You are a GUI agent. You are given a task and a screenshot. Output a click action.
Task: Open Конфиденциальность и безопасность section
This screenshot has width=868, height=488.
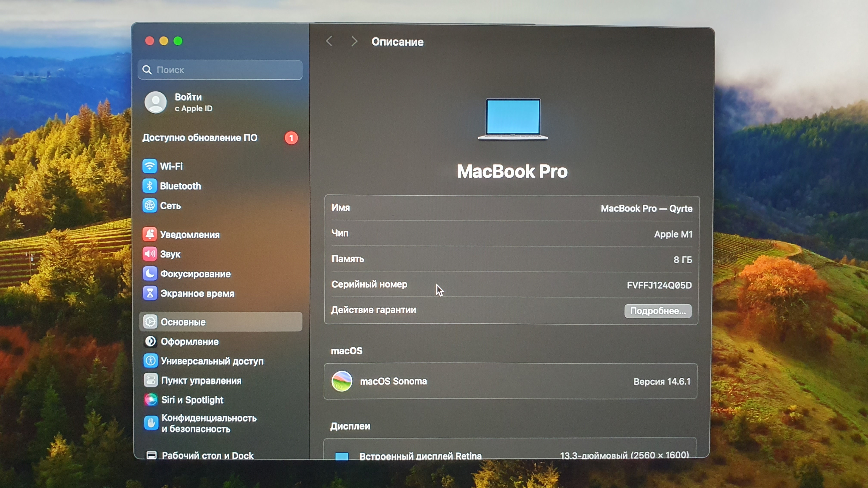click(x=209, y=423)
